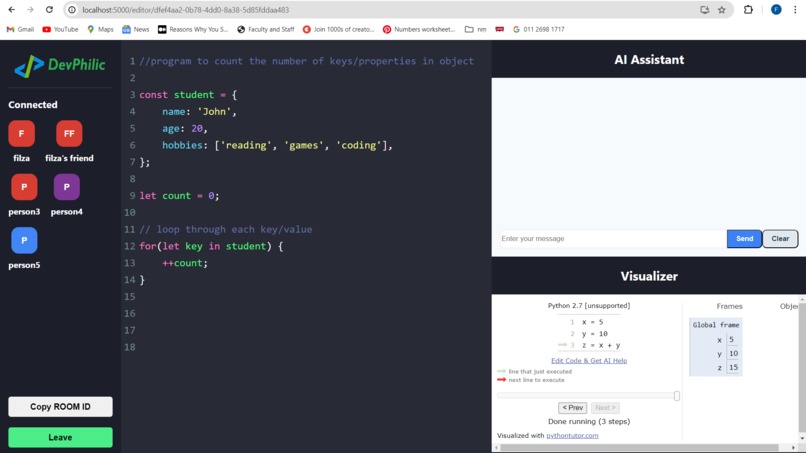
Task: Click the 'z = x + y' visualizer line
Action: coord(601,345)
